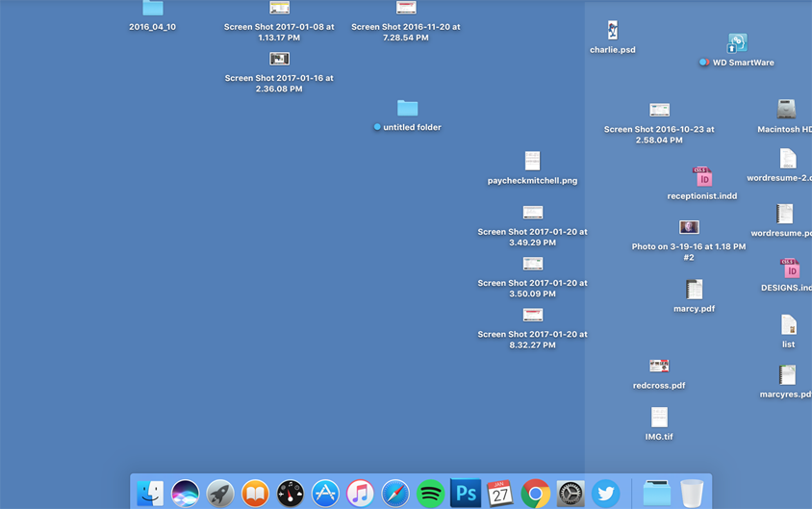
Task: Select receptionist.indd InDesign file
Action: pyautogui.click(x=703, y=177)
